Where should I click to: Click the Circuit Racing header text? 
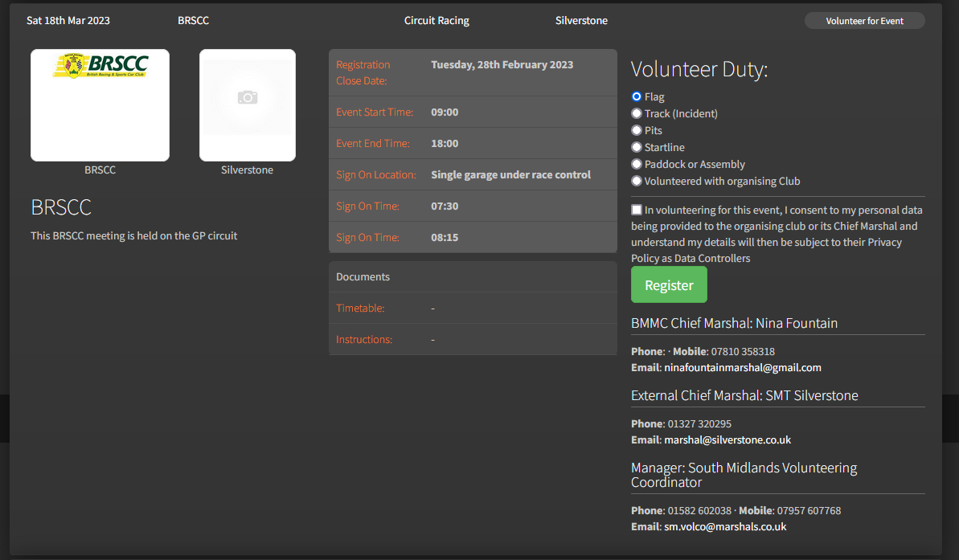pos(436,20)
